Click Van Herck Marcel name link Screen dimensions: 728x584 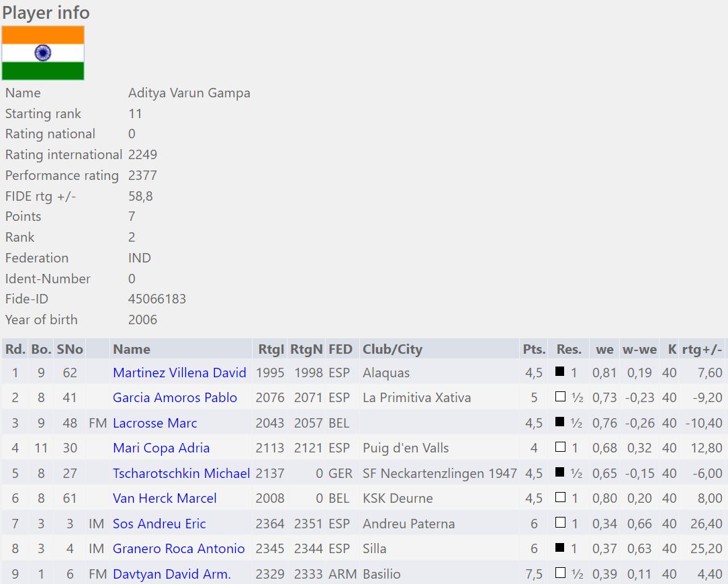point(165,498)
